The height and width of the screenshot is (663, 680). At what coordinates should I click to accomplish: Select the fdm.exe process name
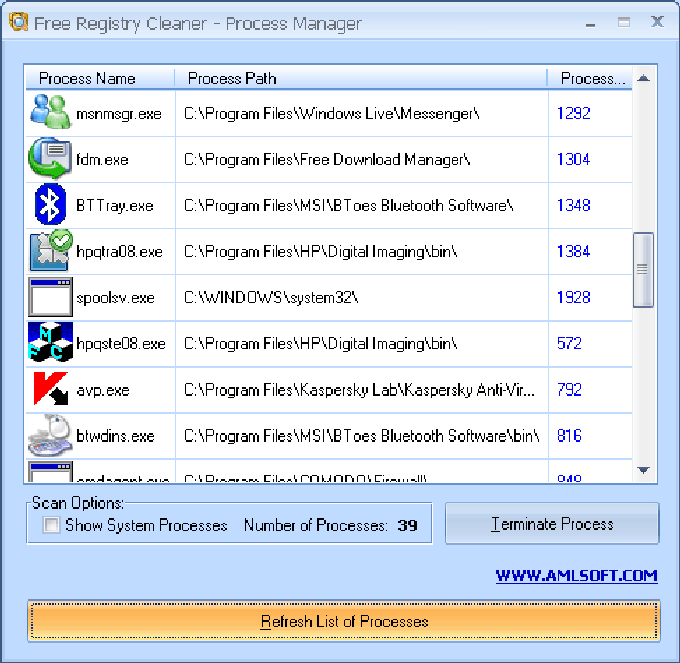[x=102, y=160]
